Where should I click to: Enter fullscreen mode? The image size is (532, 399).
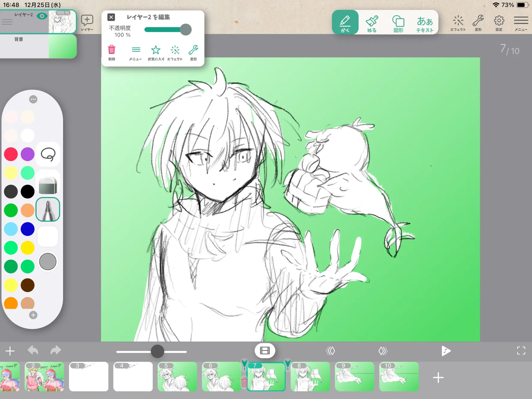click(x=521, y=351)
